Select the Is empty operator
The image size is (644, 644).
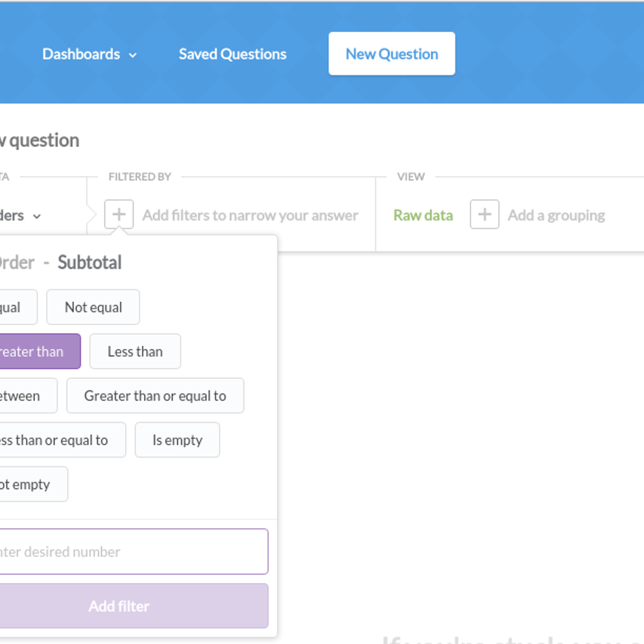click(177, 440)
